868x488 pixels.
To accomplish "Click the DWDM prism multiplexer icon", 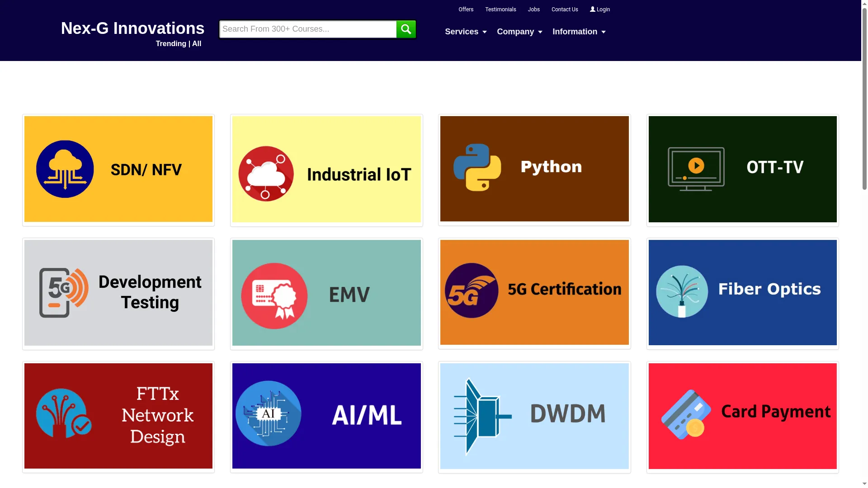I will click(482, 416).
